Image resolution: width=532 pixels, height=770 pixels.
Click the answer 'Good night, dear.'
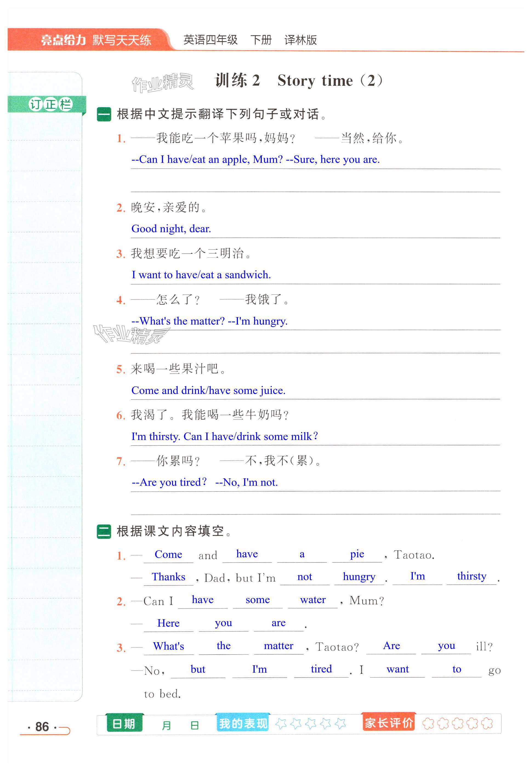[x=171, y=229]
